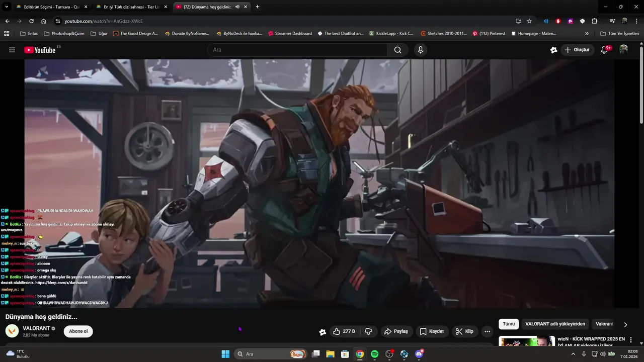Expand the tab search dropdown arrow
Viewport: 644px width, 362px height.
pos(7,7)
